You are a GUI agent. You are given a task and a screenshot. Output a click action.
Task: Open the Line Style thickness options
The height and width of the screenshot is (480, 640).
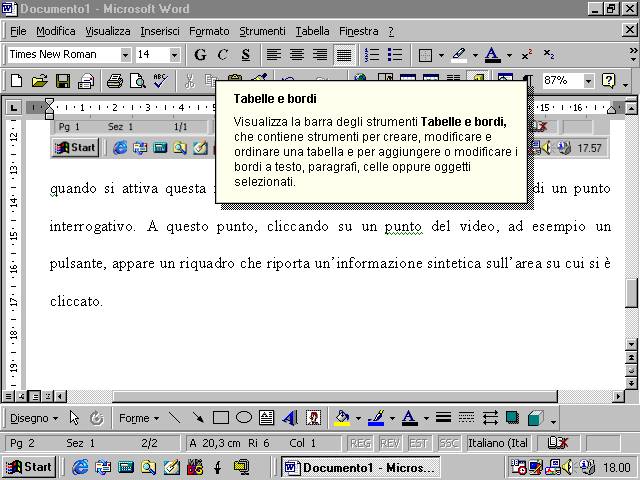(443, 418)
